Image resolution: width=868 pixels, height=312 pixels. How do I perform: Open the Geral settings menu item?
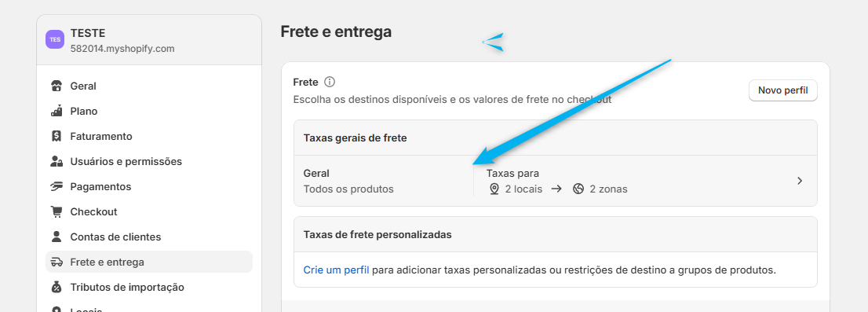[149, 86]
